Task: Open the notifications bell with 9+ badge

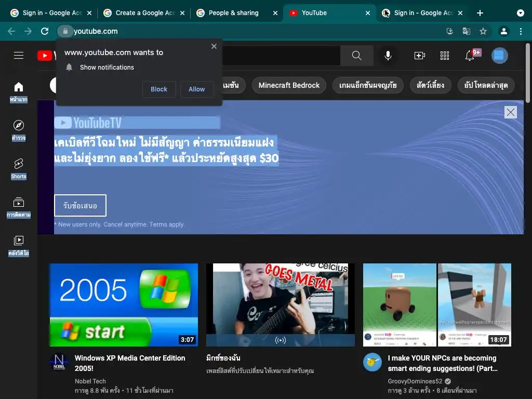Action: [x=470, y=56]
